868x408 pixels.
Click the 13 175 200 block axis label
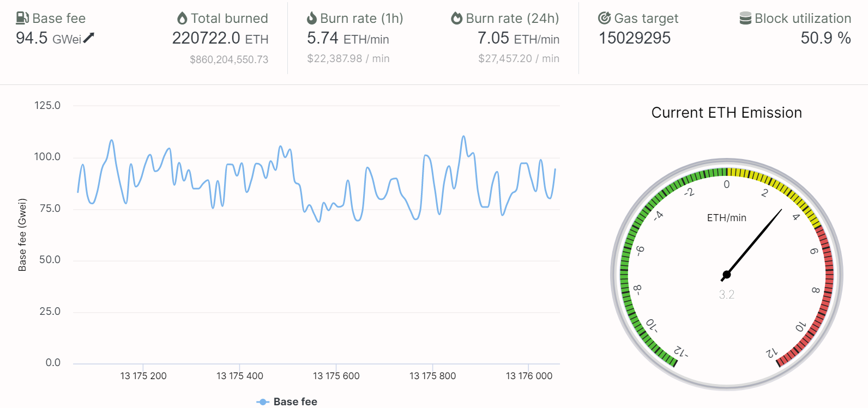pyautogui.click(x=143, y=376)
